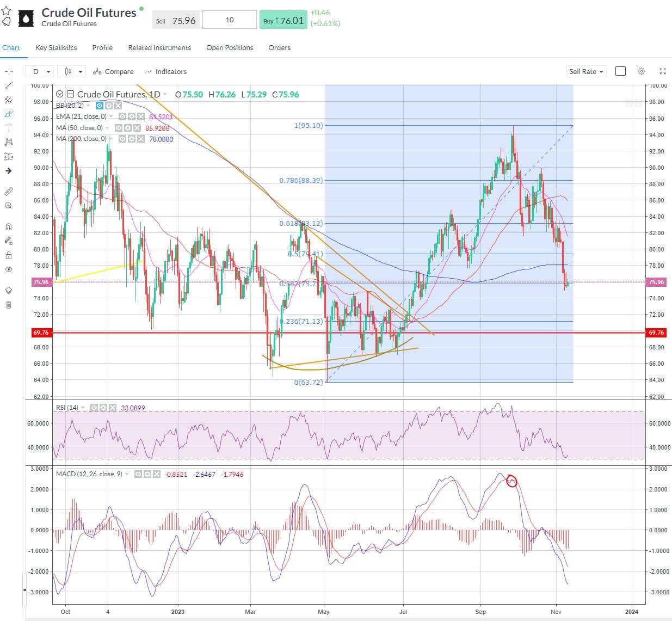
Task: Select the XABCD pattern tool
Action: (8, 142)
